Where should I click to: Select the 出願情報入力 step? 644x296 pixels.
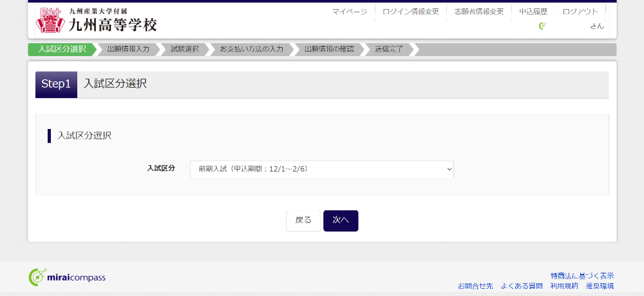click(x=128, y=50)
